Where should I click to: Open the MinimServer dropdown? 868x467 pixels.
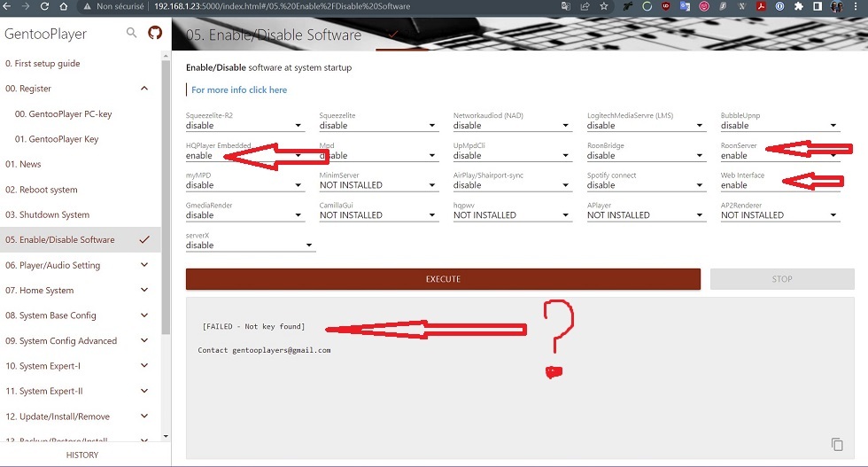coord(379,185)
